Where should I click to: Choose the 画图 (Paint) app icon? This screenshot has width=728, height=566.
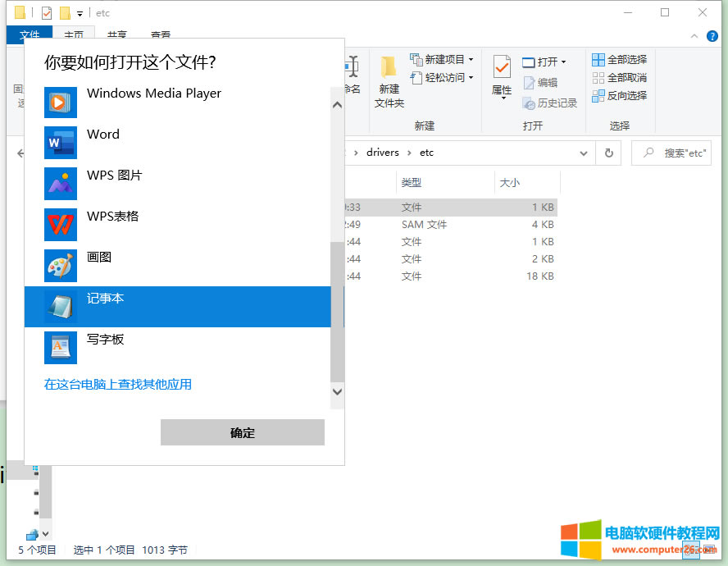click(x=60, y=266)
